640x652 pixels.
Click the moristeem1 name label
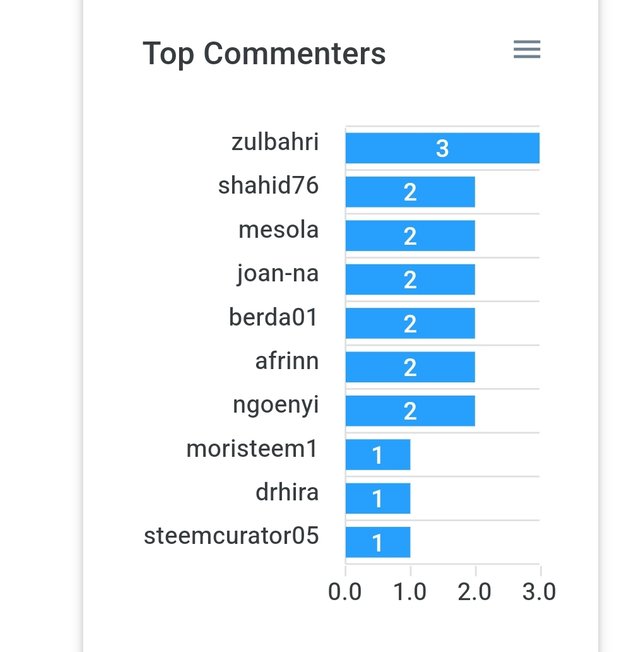[252, 449]
